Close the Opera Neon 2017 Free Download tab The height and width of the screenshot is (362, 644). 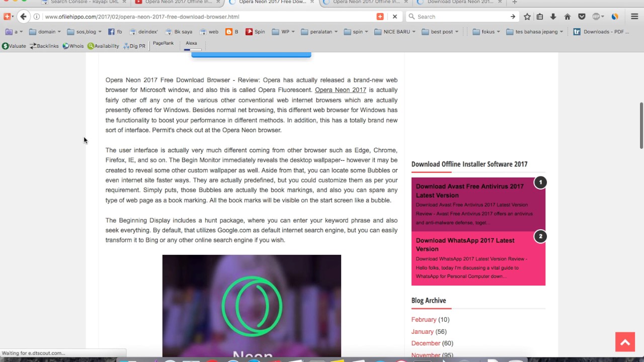(312, 2)
